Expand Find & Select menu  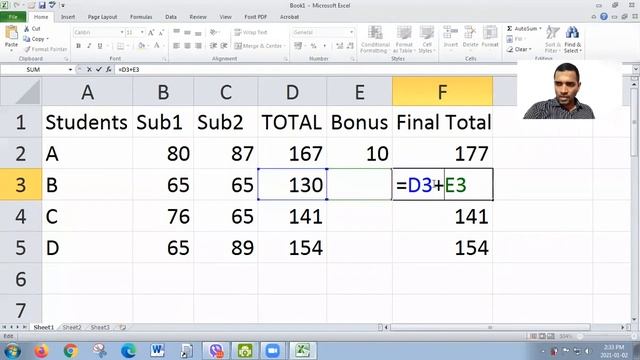coord(572,39)
